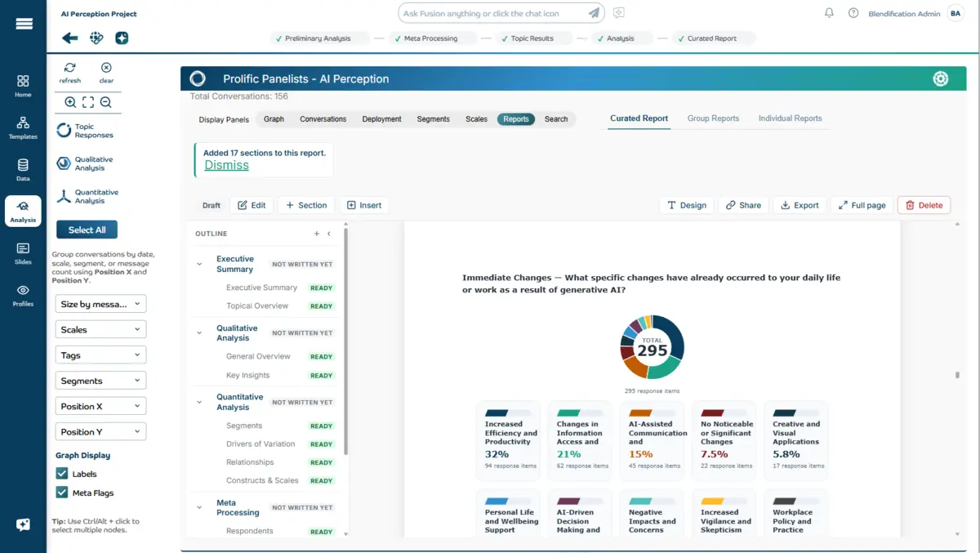The image size is (980, 553).
Task: Add a new Section
Action: [x=306, y=205]
